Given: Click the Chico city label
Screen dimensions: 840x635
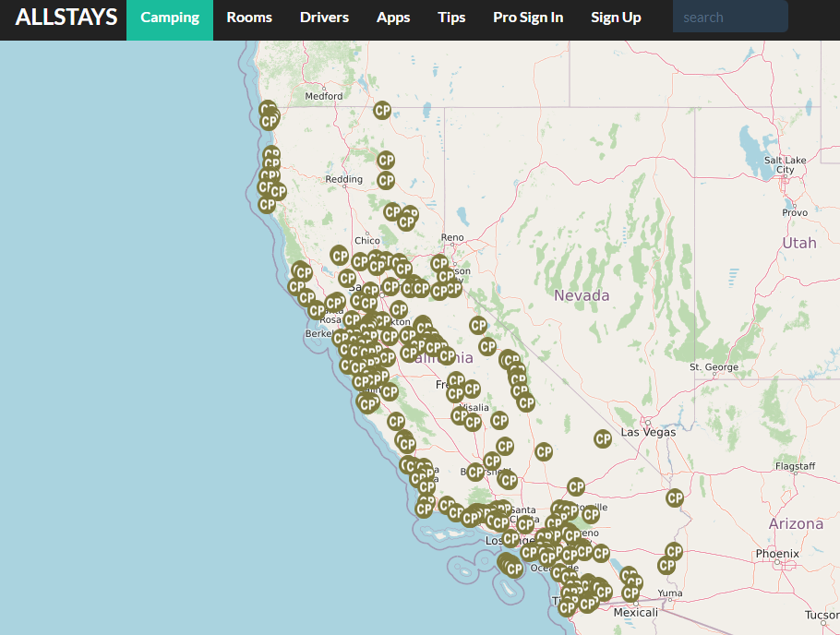Looking at the screenshot, I should [x=367, y=241].
